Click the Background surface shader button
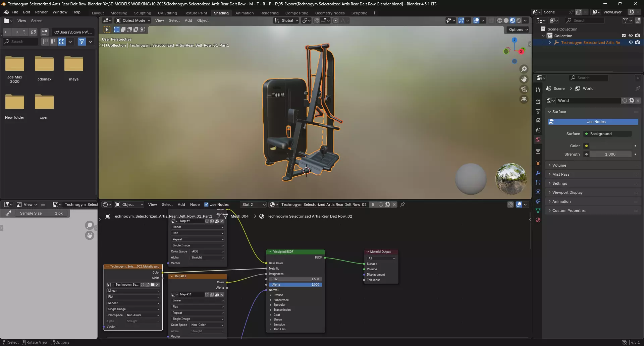644x346 pixels. coord(607,134)
